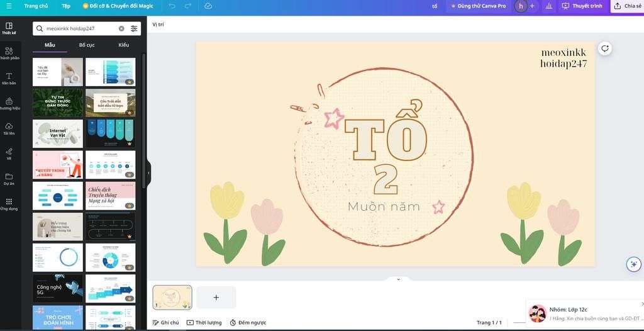Add a new page with plus button
The width and height of the screenshot is (644, 331).
(x=216, y=297)
